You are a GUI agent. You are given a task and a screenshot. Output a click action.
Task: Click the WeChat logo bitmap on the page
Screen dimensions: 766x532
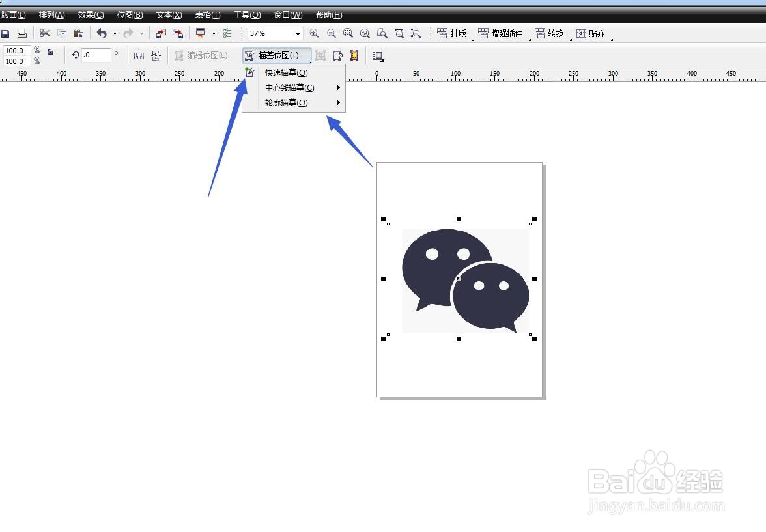(465, 281)
